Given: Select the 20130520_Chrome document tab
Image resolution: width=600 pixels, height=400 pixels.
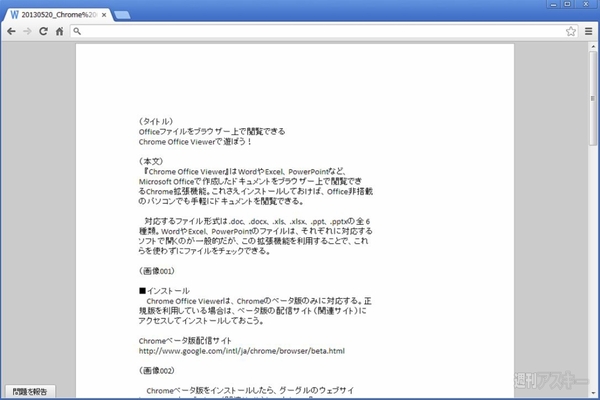Looking at the screenshot, I should point(59,15).
